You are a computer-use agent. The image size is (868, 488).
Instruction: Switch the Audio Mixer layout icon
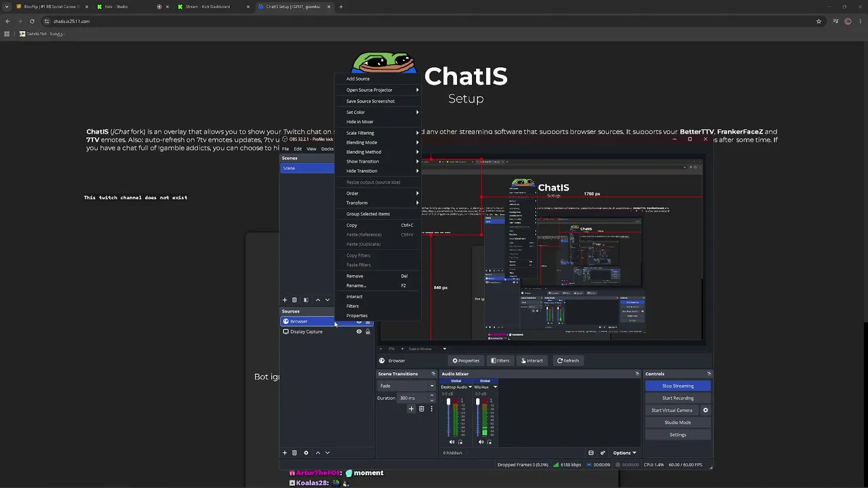(x=591, y=453)
